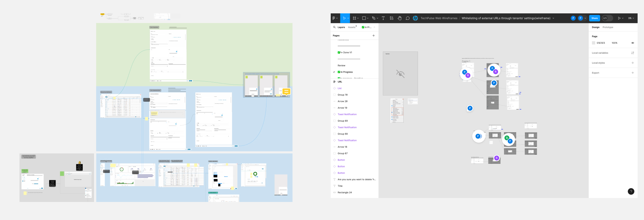The image size is (644, 220).
Task: Toggle page background visibility eye
Action: click(x=632, y=43)
